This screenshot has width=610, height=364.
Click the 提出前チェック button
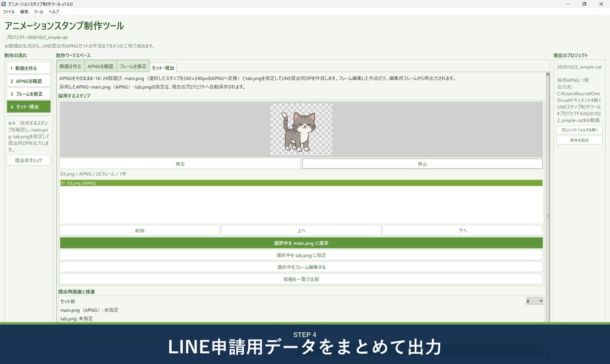pos(29,160)
